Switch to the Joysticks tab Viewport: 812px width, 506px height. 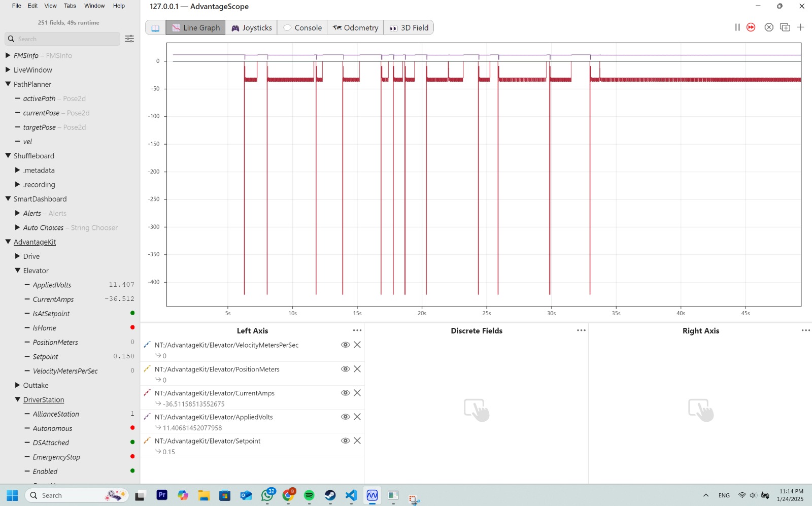pos(251,28)
